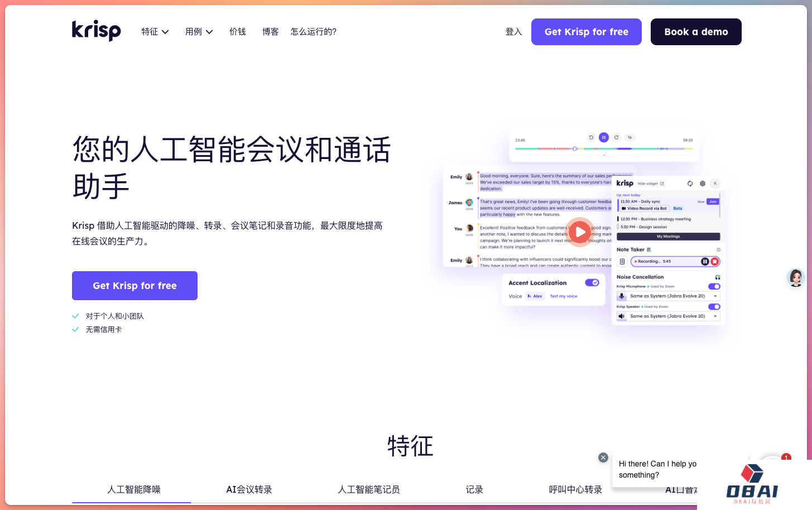Expand the 特征 navigation dropdown

[x=155, y=32]
